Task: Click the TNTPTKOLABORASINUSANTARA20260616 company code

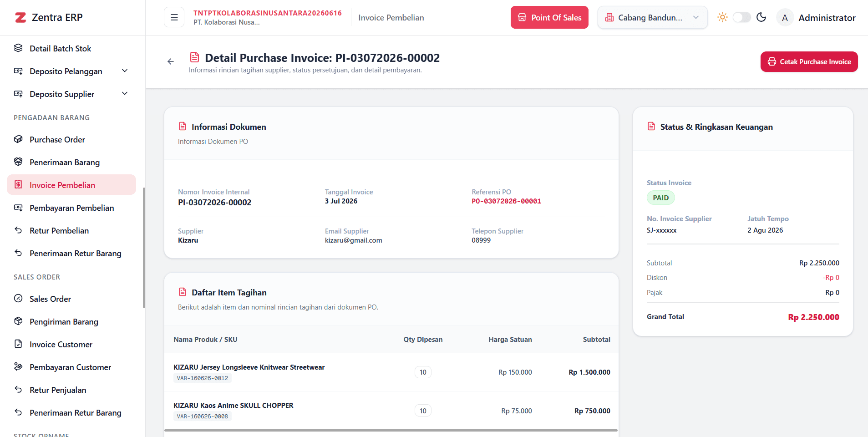Action: pyautogui.click(x=268, y=13)
